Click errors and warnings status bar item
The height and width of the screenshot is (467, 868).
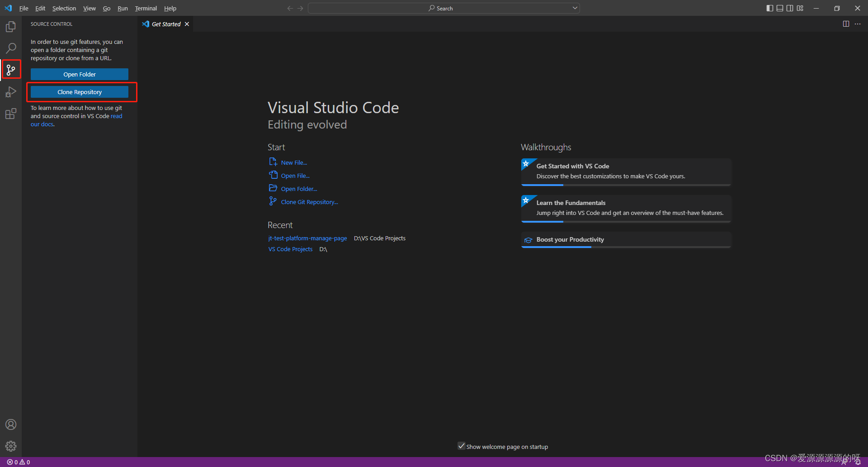(19, 462)
